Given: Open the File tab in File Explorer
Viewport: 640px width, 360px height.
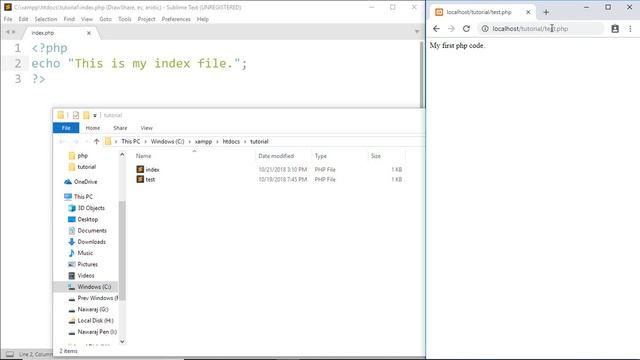Looking at the screenshot, I should [x=66, y=128].
